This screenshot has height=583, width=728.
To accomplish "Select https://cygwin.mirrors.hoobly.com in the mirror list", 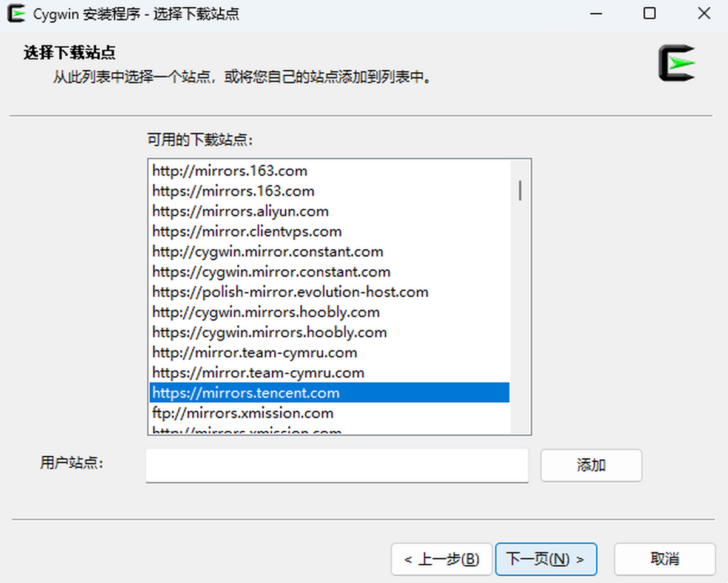I will tap(329, 332).
